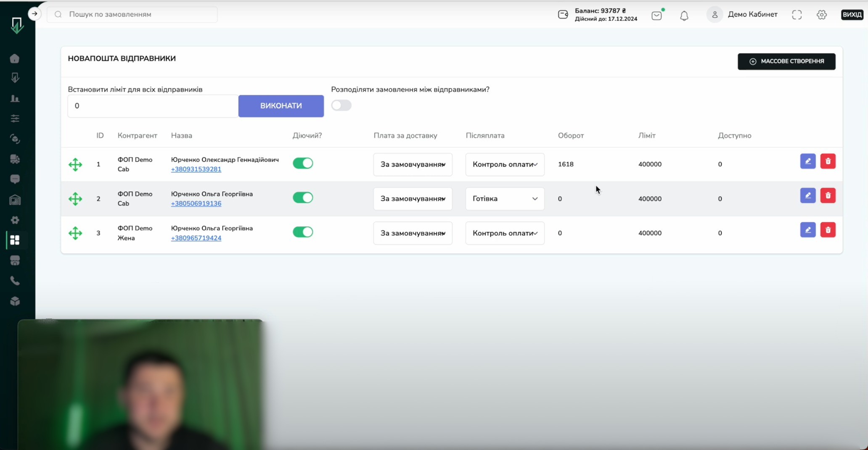Click the Контрагент column header
The height and width of the screenshot is (450, 868).
137,136
